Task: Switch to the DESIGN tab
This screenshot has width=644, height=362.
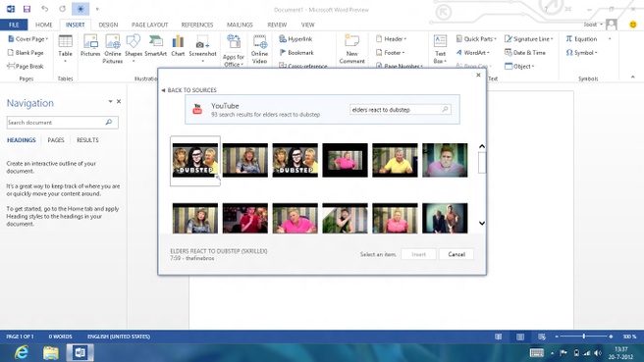Action: point(108,25)
